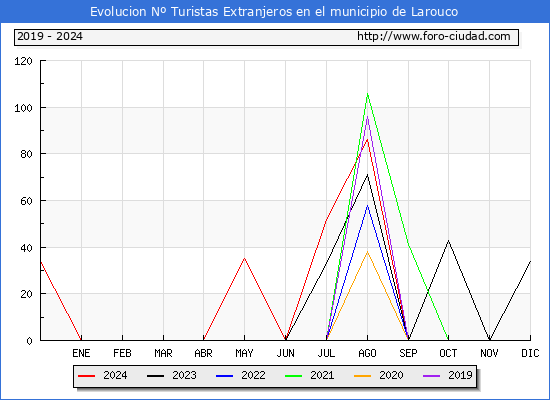Select the 2020 legend label
Image resolution: width=550 pixels, height=400 pixels.
point(391,375)
